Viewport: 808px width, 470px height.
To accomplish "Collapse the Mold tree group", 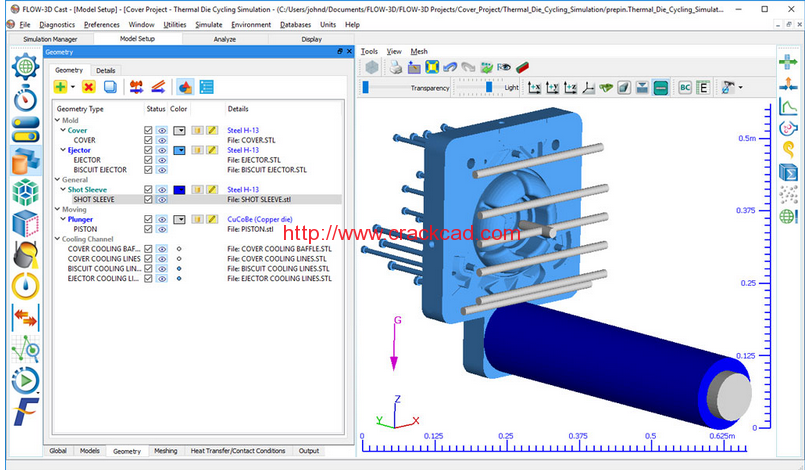I will pyautogui.click(x=58, y=120).
